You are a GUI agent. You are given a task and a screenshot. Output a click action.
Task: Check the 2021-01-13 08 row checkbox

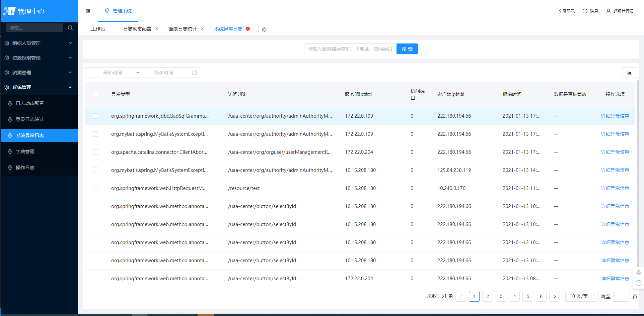point(95,279)
